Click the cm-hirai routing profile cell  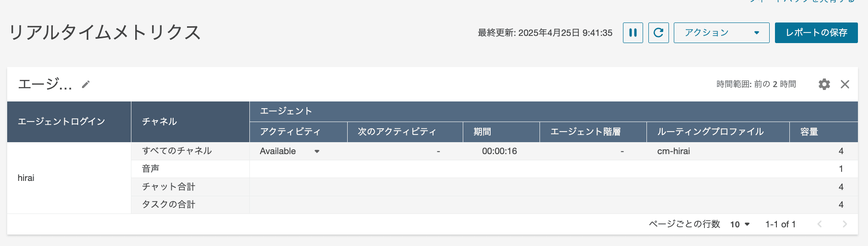click(x=673, y=151)
